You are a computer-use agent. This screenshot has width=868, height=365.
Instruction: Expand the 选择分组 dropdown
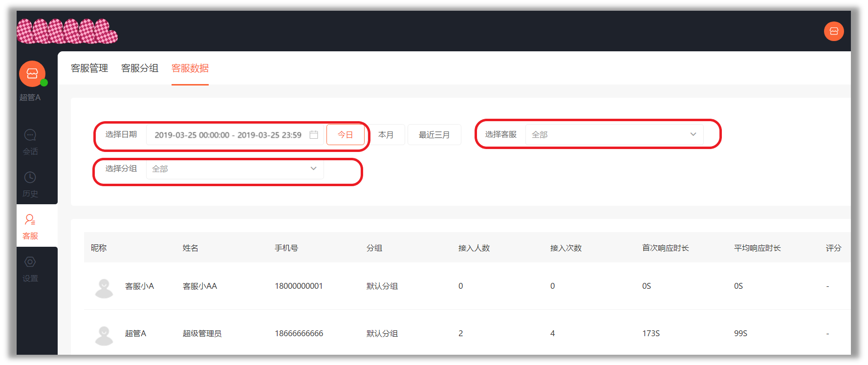pyautogui.click(x=235, y=169)
